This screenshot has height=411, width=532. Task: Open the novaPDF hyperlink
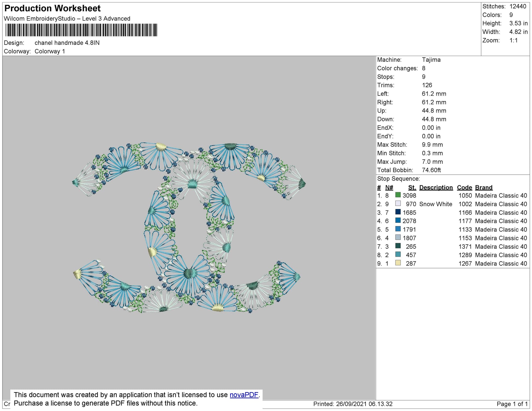click(244, 395)
